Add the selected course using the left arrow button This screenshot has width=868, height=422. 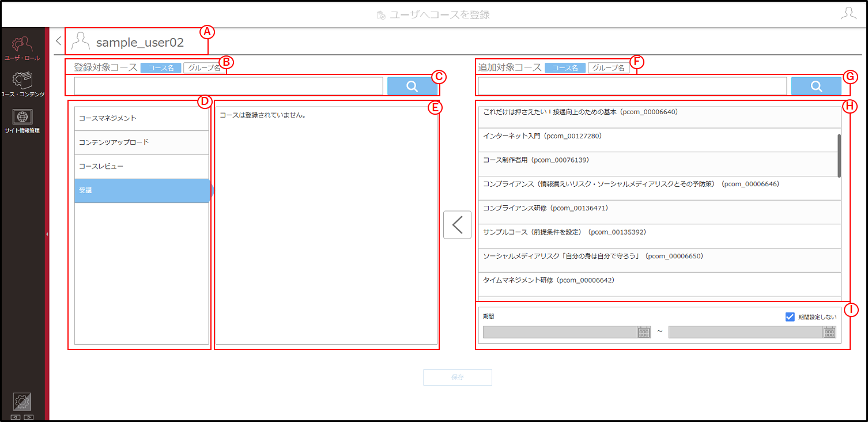click(x=457, y=225)
